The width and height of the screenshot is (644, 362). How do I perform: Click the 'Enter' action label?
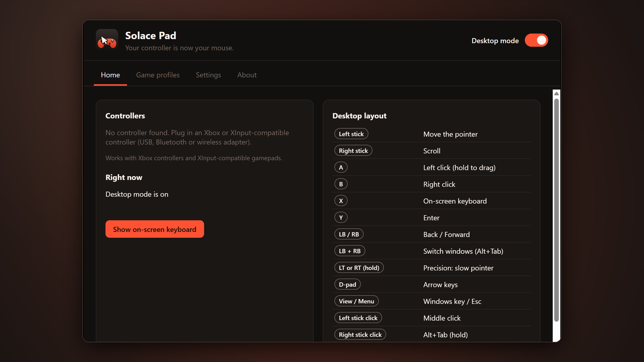[431, 218]
